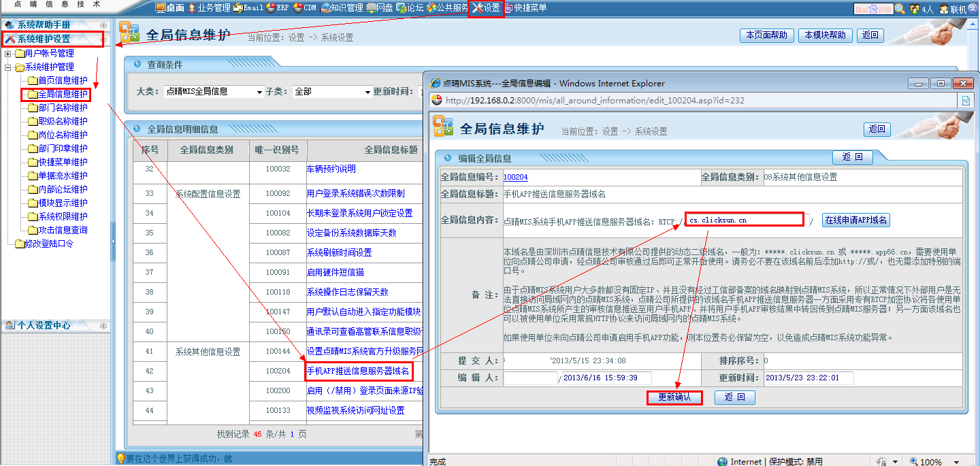
Task: Expand the 用户帐号管理 tree node
Action: (8, 53)
